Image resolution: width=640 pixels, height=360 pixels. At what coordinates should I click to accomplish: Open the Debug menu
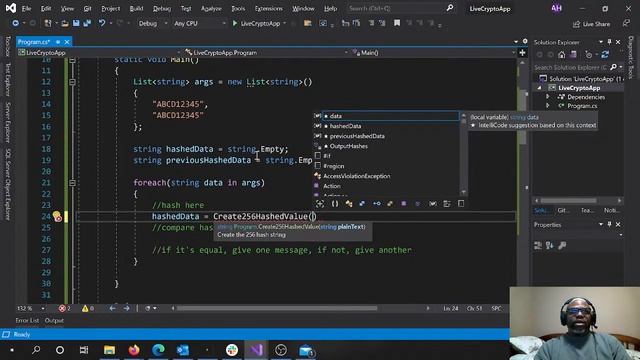[162, 8]
